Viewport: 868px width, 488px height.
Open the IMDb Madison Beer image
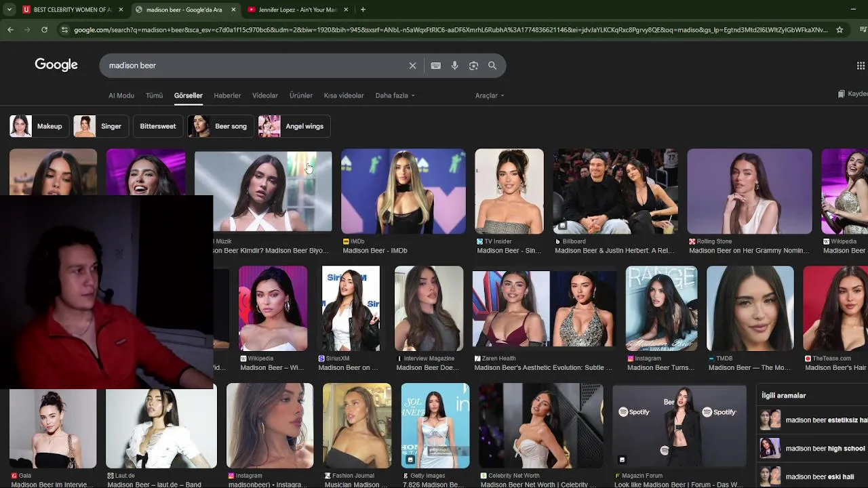click(x=403, y=191)
